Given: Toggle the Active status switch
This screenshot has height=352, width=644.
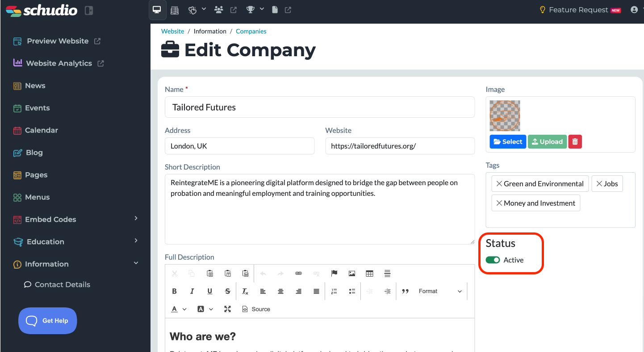Looking at the screenshot, I should pos(493,260).
